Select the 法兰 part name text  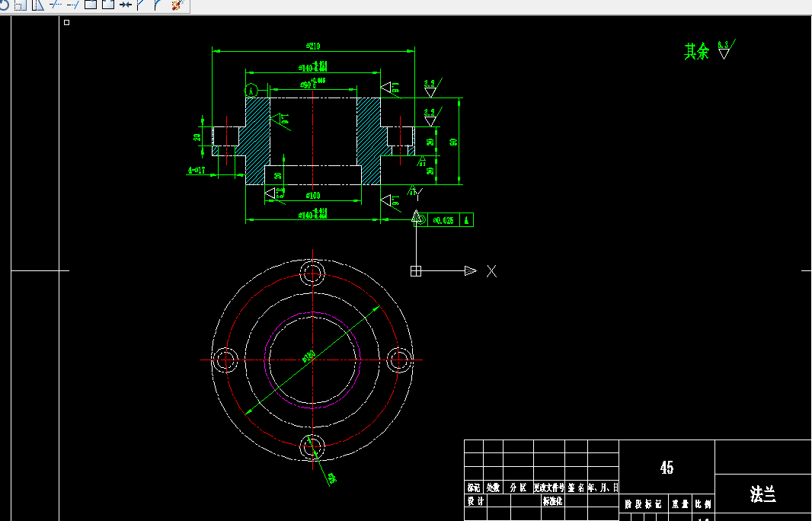tap(763, 494)
